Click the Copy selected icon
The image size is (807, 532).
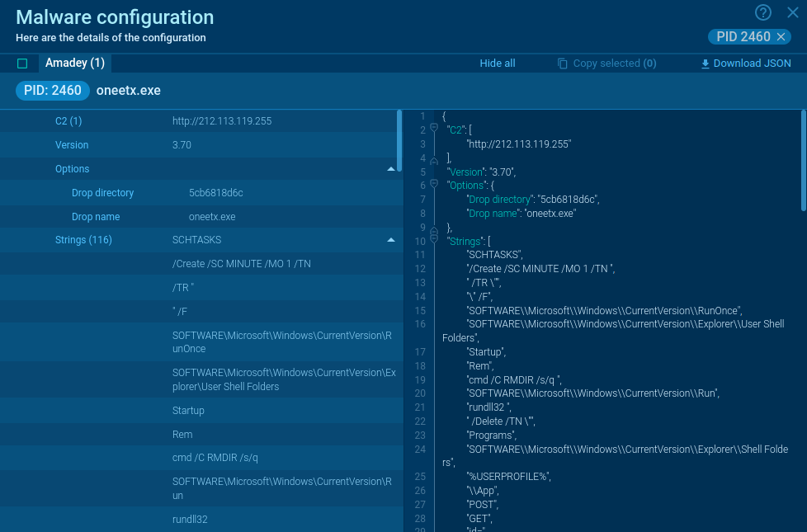[563, 64]
